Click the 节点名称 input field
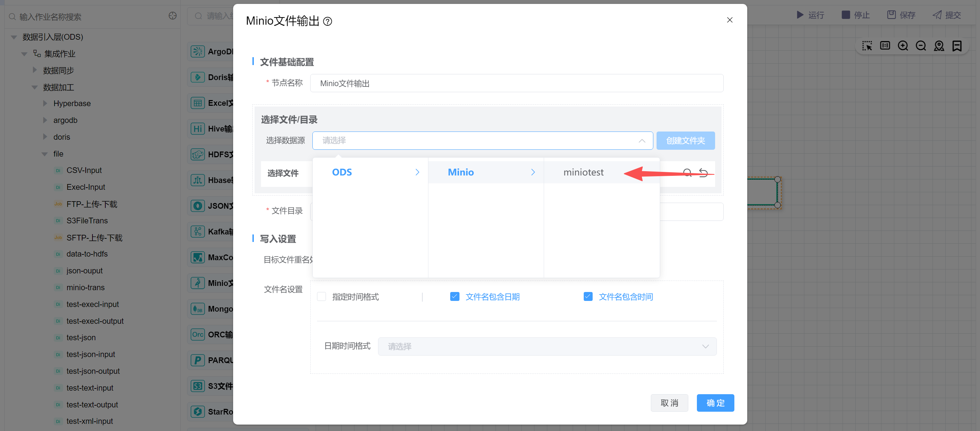The width and height of the screenshot is (980, 431). (x=516, y=83)
